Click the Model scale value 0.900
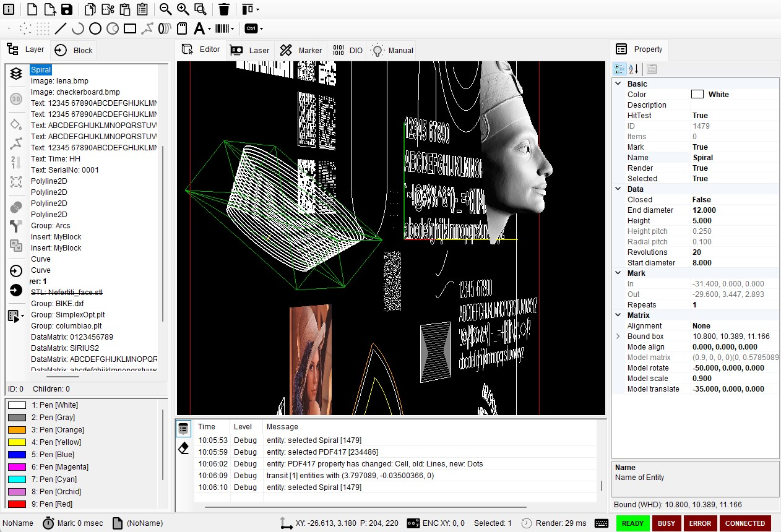This screenshot has width=781, height=532. 734,379
